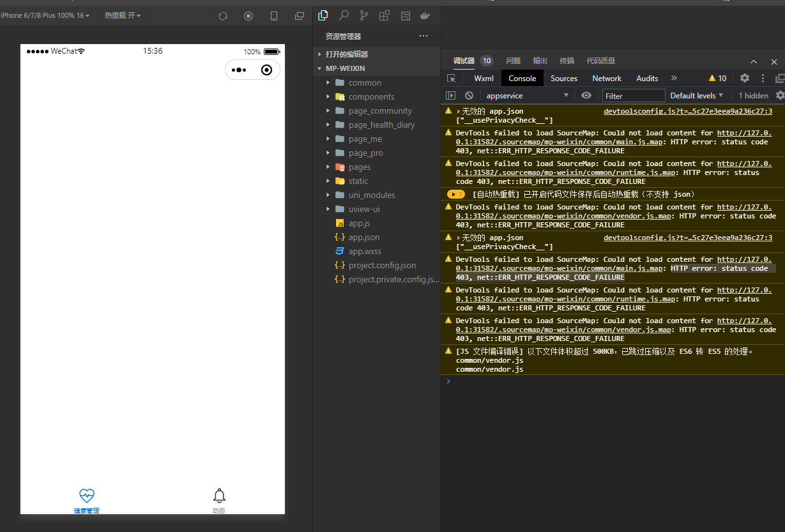Switch to the Audits tab
The height and width of the screenshot is (532, 785).
click(647, 78)
